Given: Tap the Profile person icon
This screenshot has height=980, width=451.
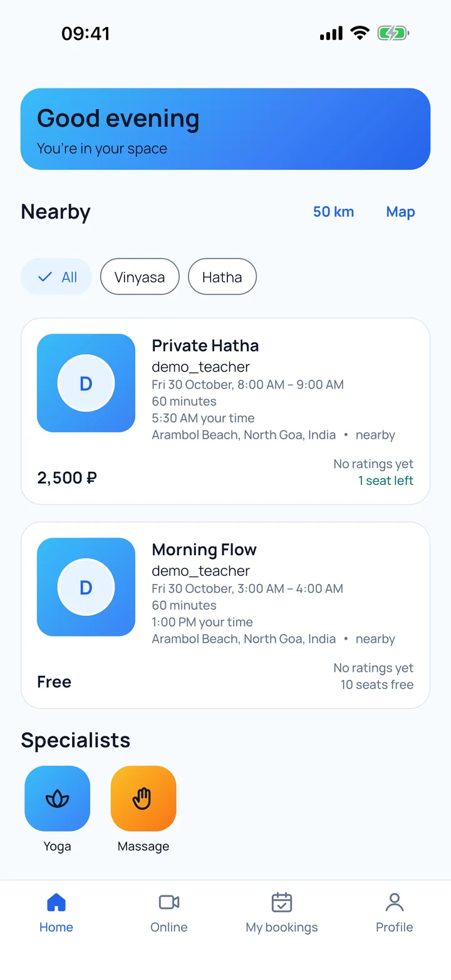Looking at the screenshot, I should coord(395,902).
